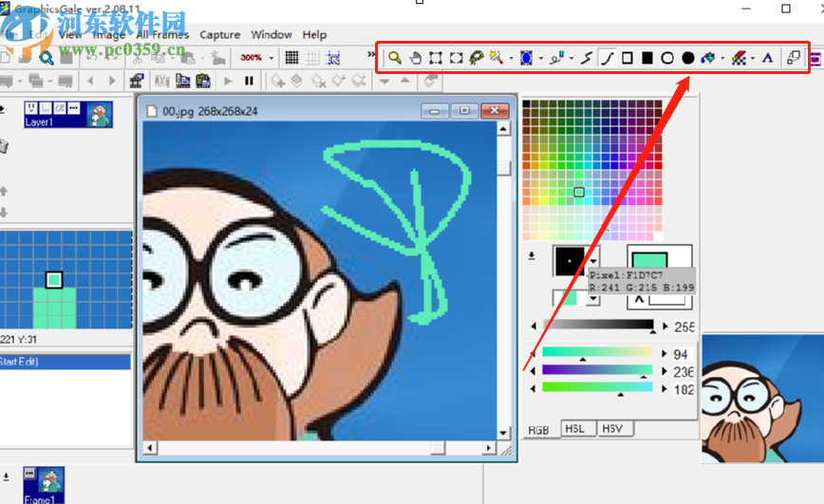Select the filled ellipse tool
This screenshot has width=824, height=504.
click(688, 58)
